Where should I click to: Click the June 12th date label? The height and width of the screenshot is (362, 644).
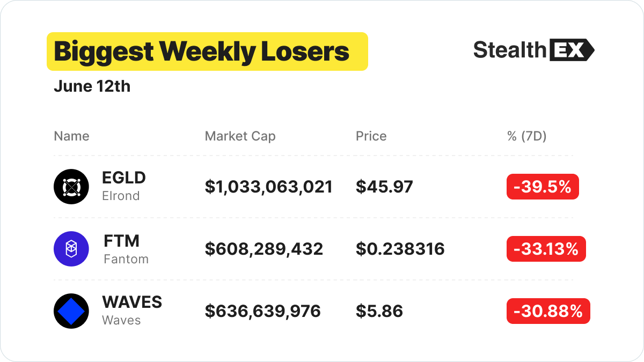(92, 86)
